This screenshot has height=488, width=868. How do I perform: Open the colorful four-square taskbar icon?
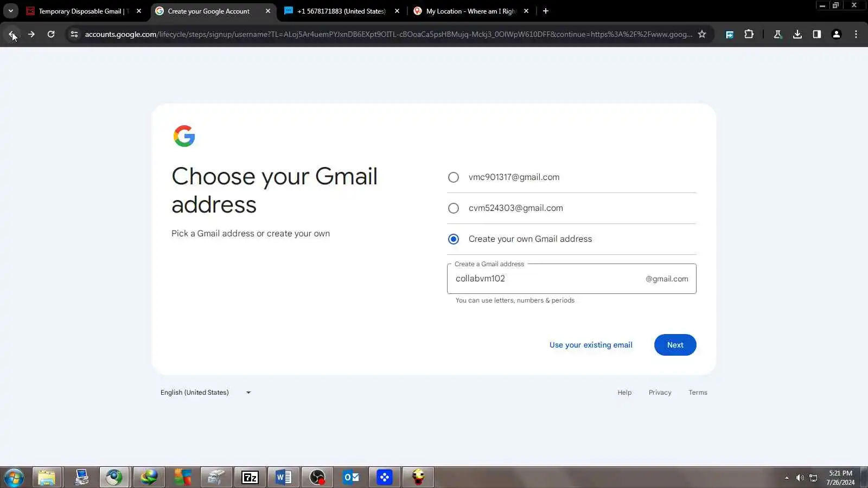coord(183,478)
